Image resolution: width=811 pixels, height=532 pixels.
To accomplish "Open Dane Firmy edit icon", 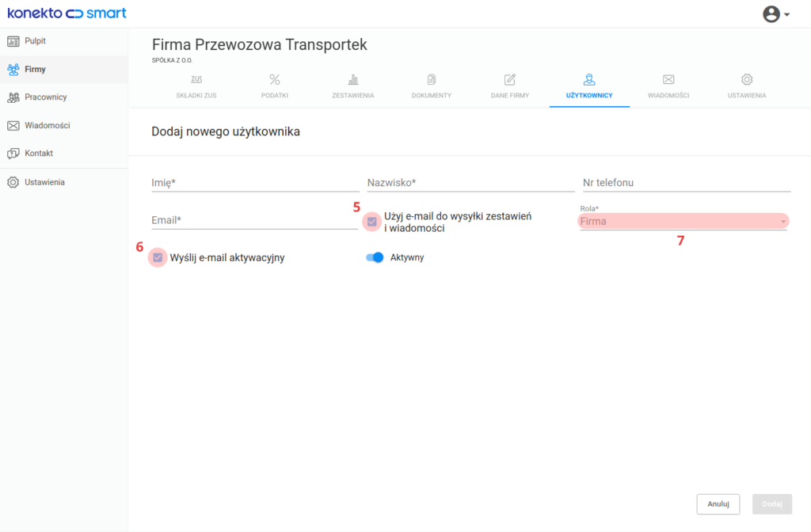I will click(x=510, y=80).
